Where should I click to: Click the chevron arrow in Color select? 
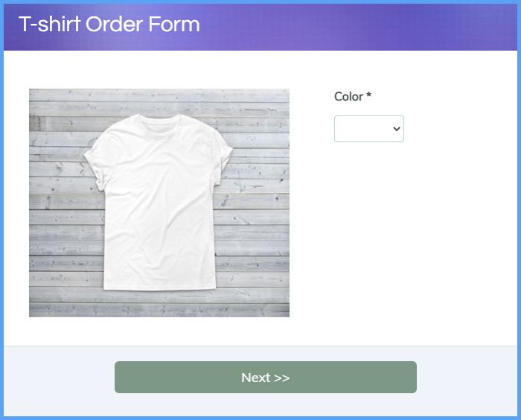tap(396, 129)
